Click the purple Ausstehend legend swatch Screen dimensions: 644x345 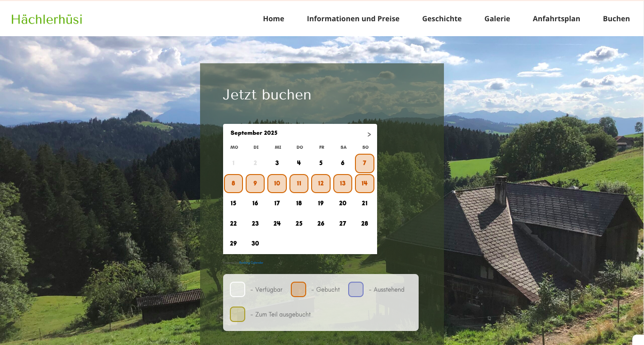click(x=356, y=289)
